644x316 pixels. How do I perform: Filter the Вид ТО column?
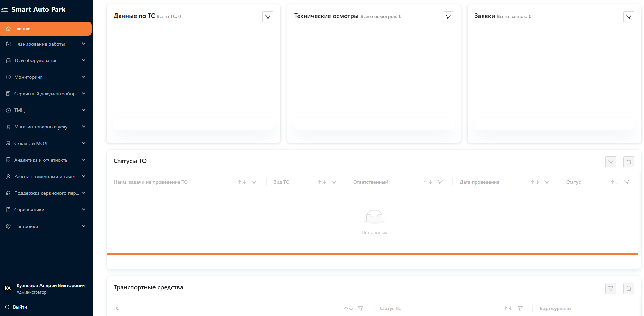point(334,182)
